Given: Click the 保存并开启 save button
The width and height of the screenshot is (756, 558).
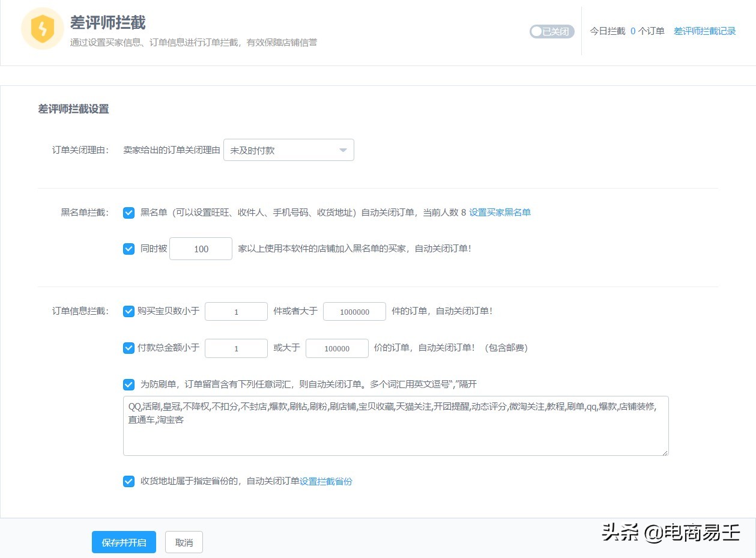Looking at the screenshot, I should tap(124, 542).
